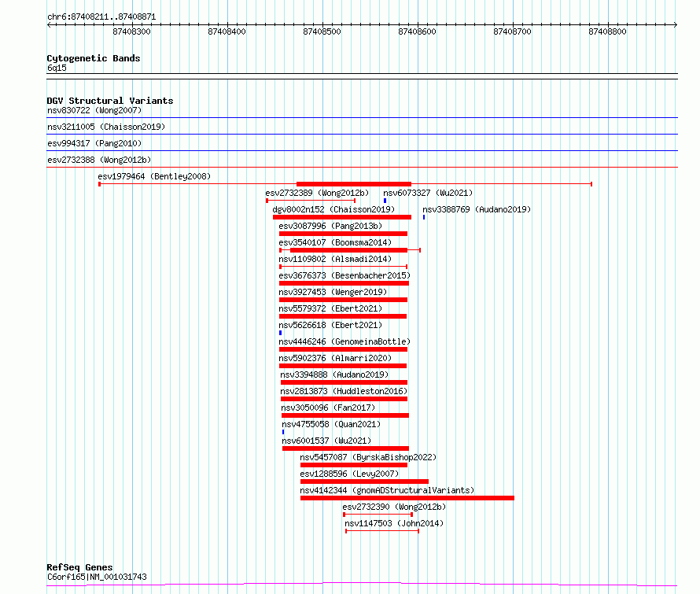
Task: Open the nsv1109802 (Alsmadi2014) label
Action: pos(335,259)
